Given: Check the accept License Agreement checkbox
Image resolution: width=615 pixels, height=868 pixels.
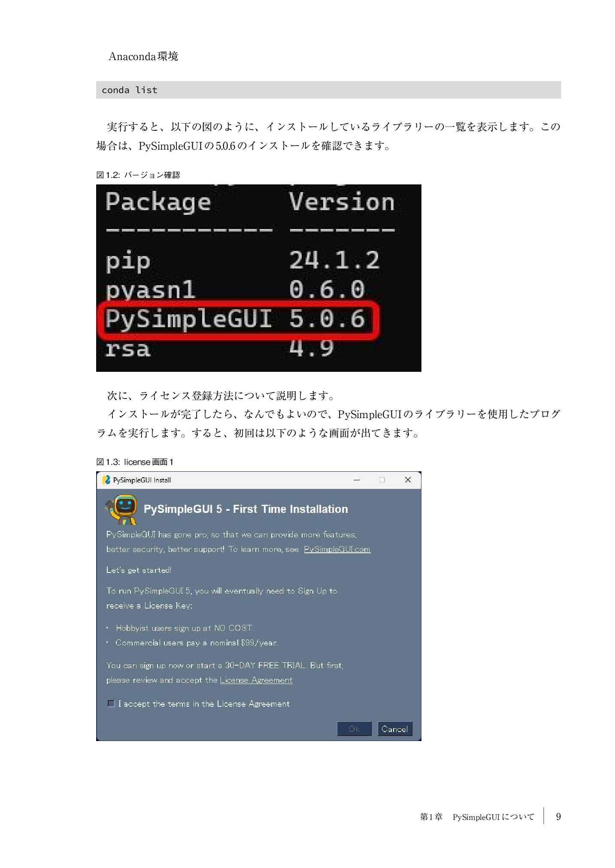Looking at the screenshot, I should 111,703.
